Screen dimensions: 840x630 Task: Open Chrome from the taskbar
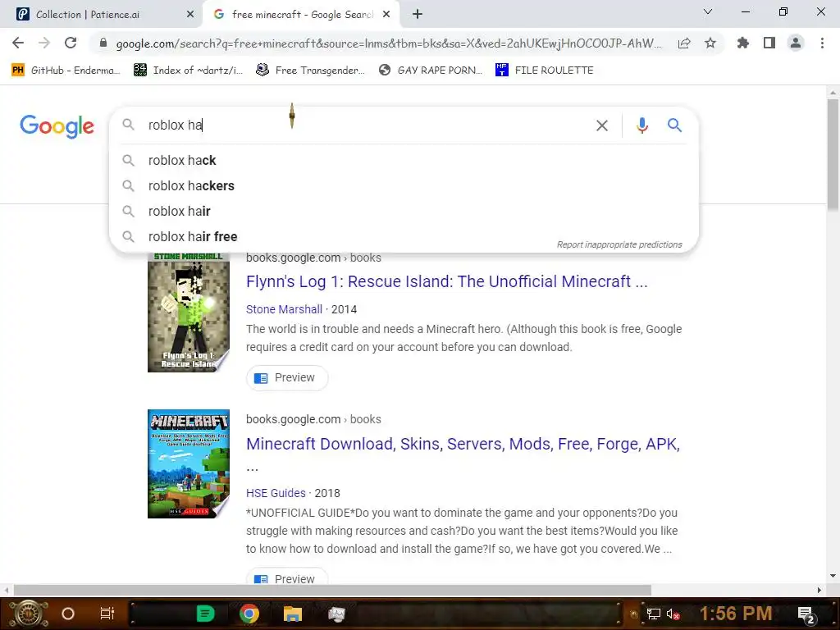click(249, 614)
